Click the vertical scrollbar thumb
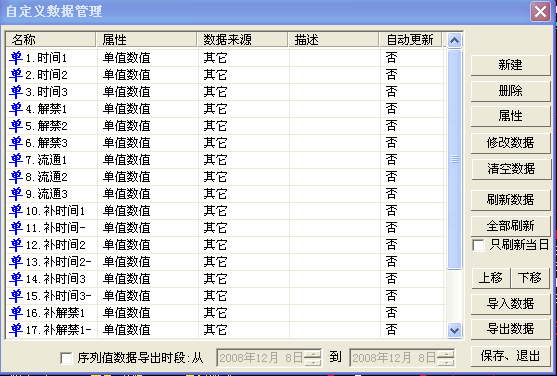 [454, 160]
